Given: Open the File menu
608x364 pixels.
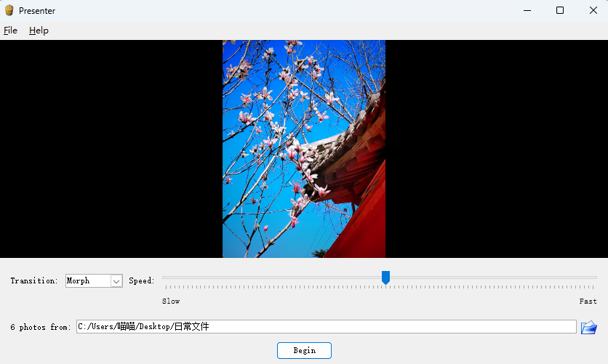Looking at the screenshot, I should (x=10, y=31).
